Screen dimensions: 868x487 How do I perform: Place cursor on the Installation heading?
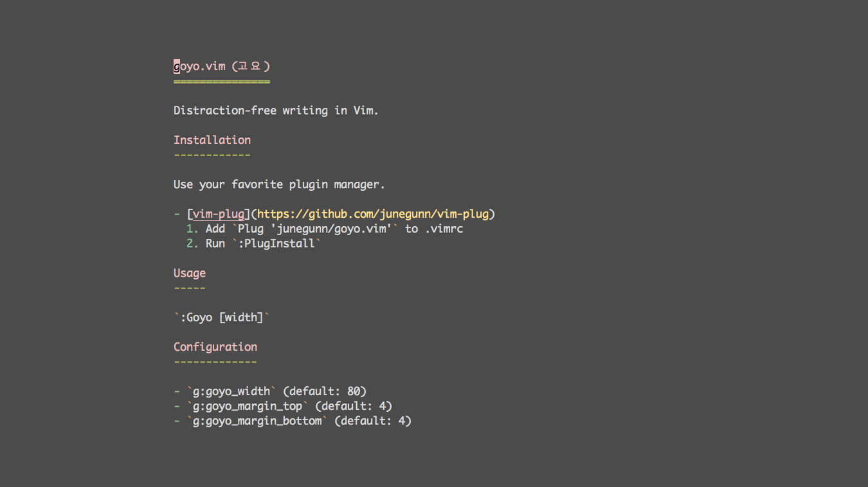point(212,140)
